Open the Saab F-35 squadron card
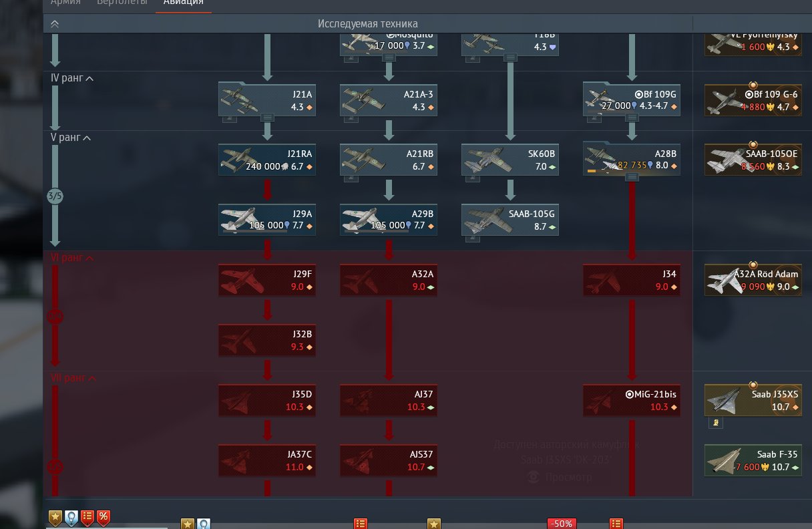Image resolution: width=812 pixels, height=529 pixels. point(753,460)
